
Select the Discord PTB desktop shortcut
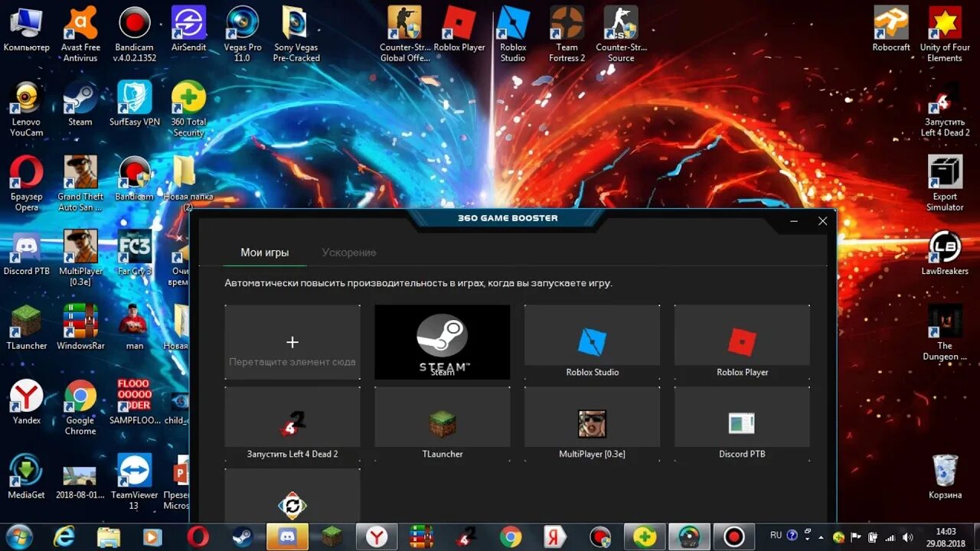[27, 253]
